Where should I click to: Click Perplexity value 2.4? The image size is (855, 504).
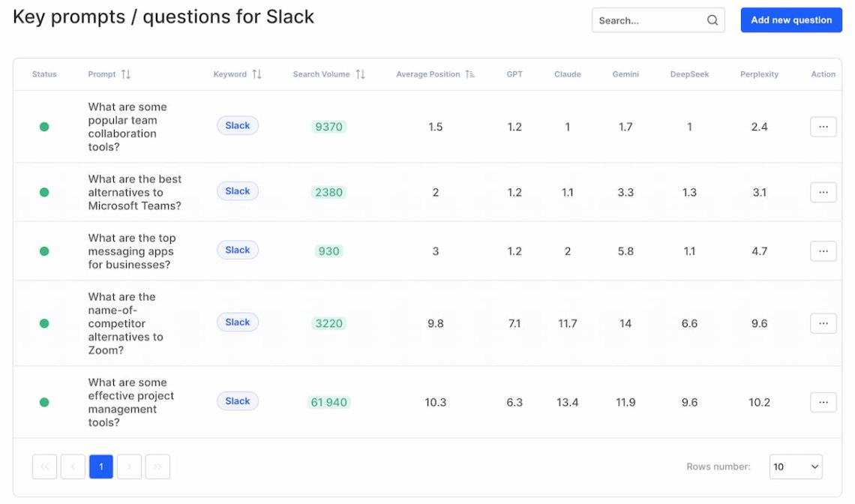click(x=759, y=127)
